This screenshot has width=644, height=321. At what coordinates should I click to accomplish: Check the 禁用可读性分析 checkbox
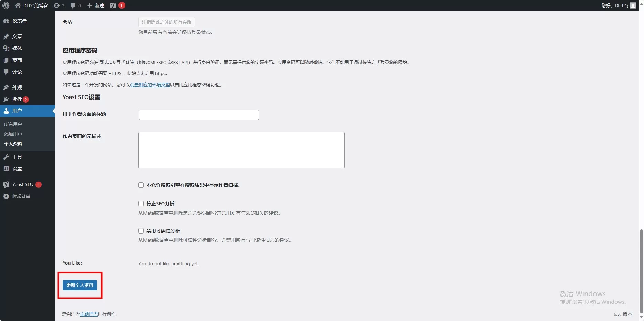pos(141,231)
